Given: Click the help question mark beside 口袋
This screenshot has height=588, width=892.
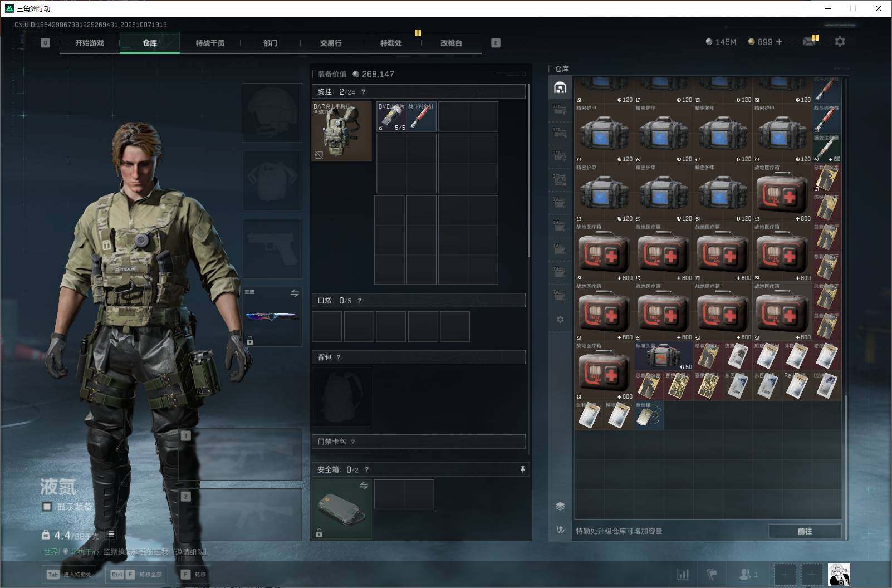Looking at the screenshot, I should tap(360, 301).
